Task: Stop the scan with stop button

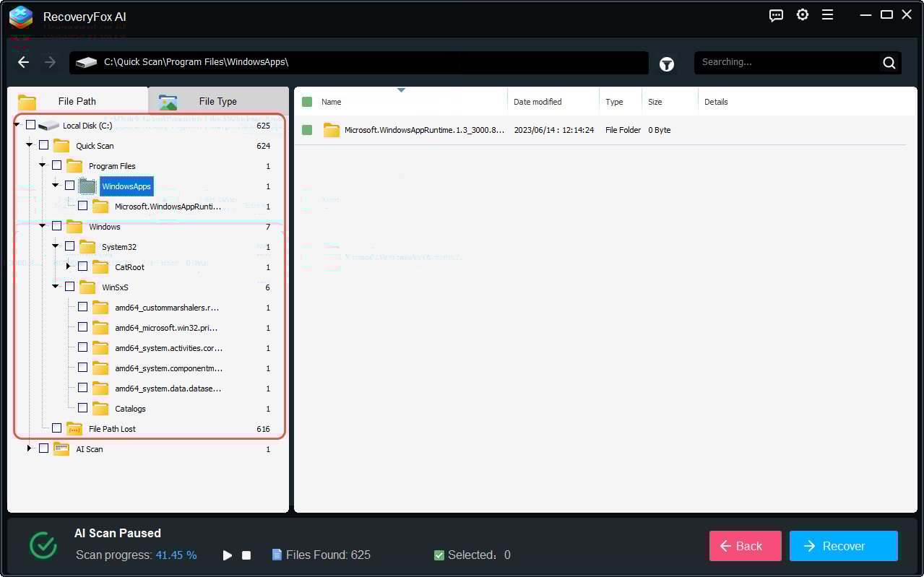Action: (246, 555)
